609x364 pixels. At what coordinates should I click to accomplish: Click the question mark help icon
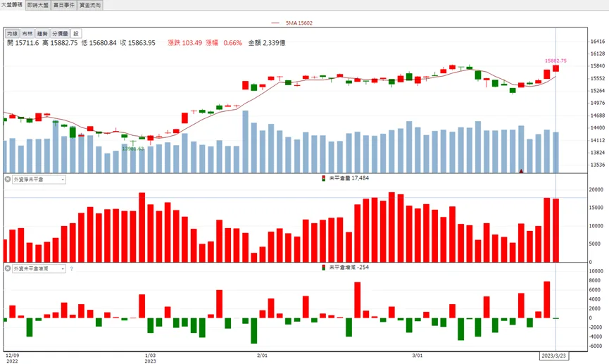(72, 269)
